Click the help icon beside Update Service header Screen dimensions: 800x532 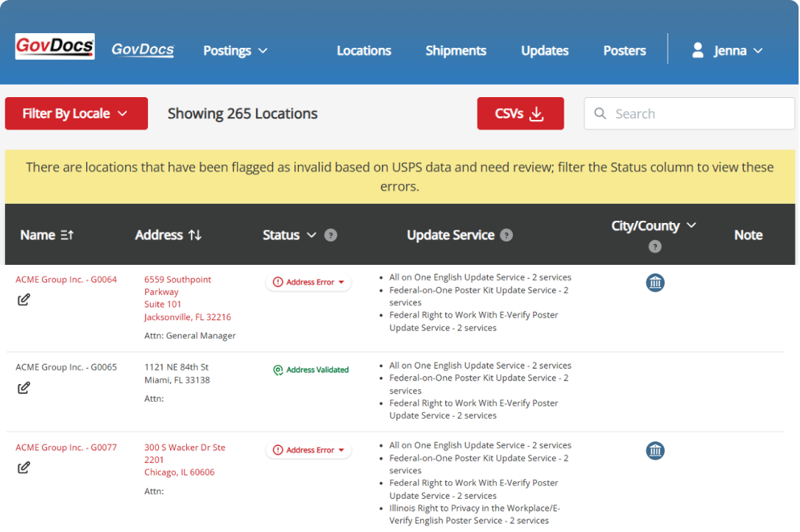click(506, 235)
